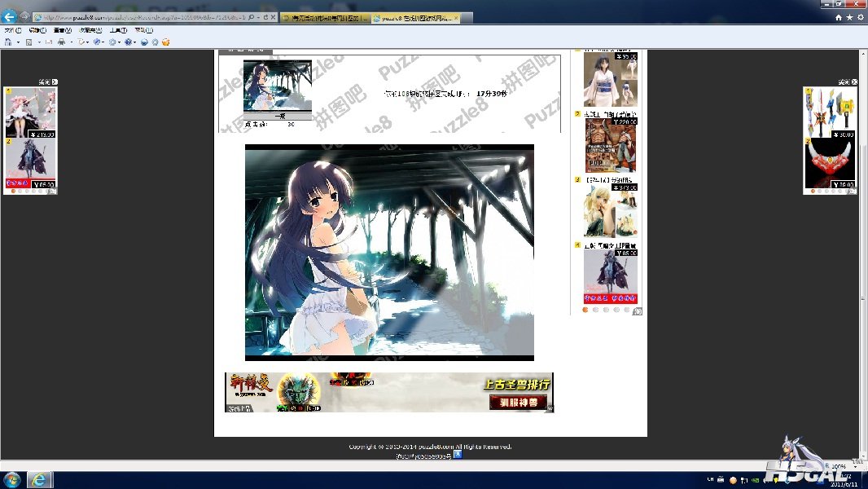Screen dimensions: 868x489
Task: Click the Home icon in the command bar
Action: tap(8, 42)
